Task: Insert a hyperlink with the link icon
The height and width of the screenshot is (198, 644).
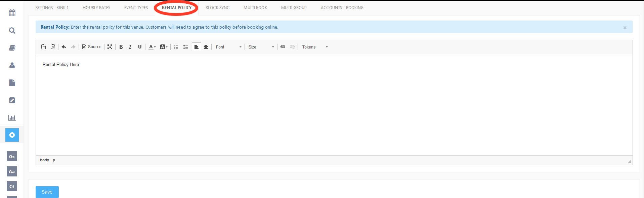Action: (x=283, y=47)
